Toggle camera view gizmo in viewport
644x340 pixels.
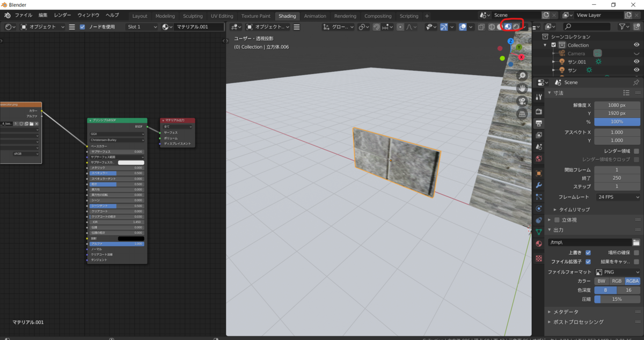point(522,102)
